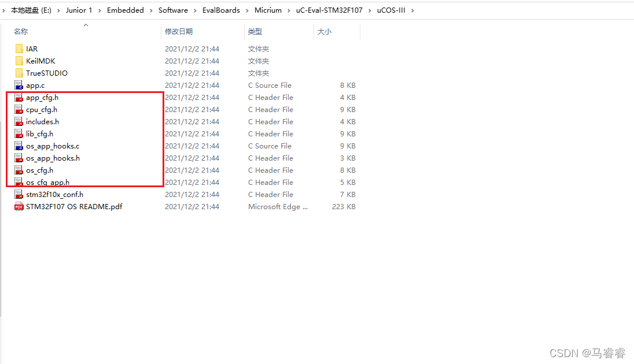Click the includes.h header file icon
The width and height of the screenshot is (634, 364).
19,121
